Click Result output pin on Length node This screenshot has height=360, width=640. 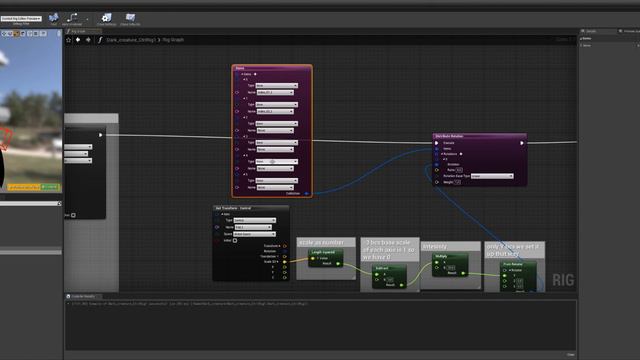click(338, 264)
